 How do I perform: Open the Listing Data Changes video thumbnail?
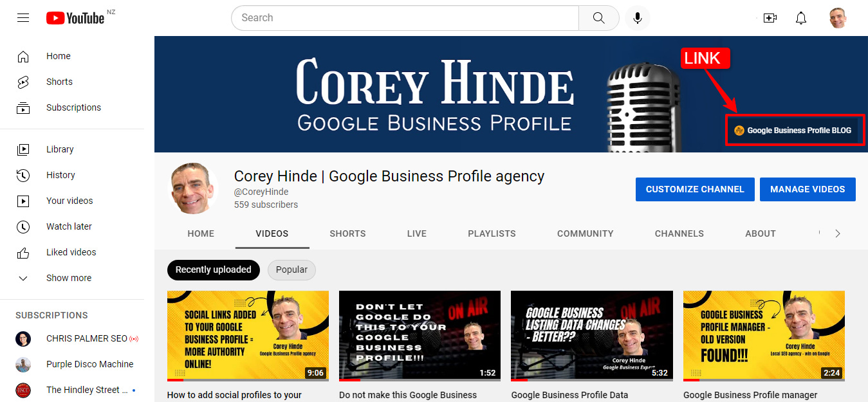(x=592, y=336)
